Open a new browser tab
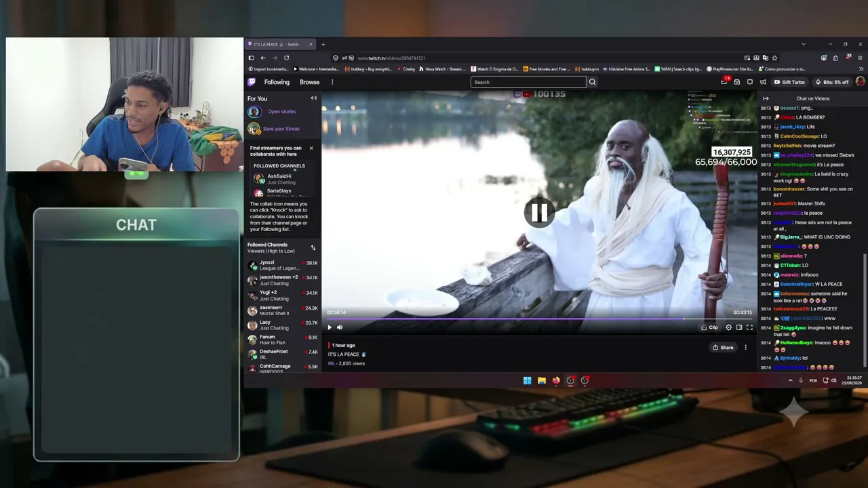Viewport: 868px width, 488px height. pyautogui.click(x=323, y=44)
